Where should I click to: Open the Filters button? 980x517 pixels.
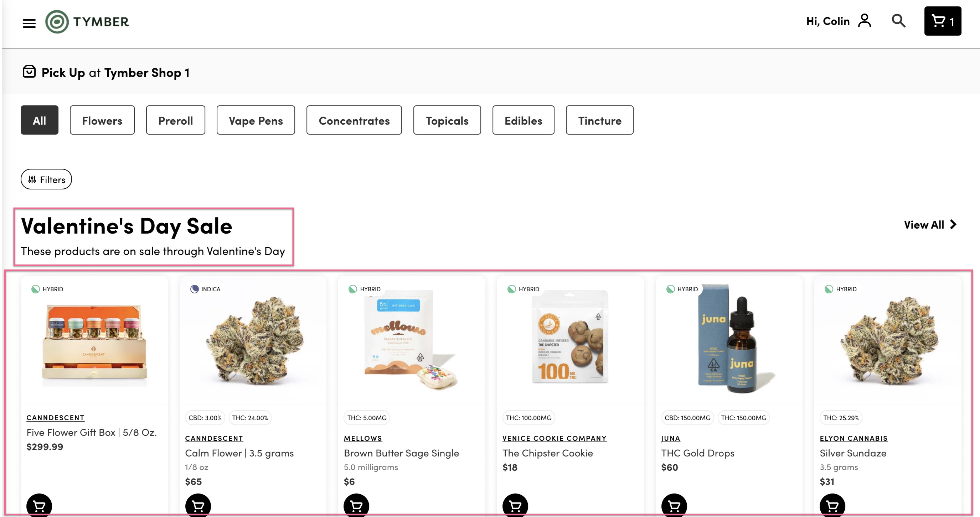46,179
